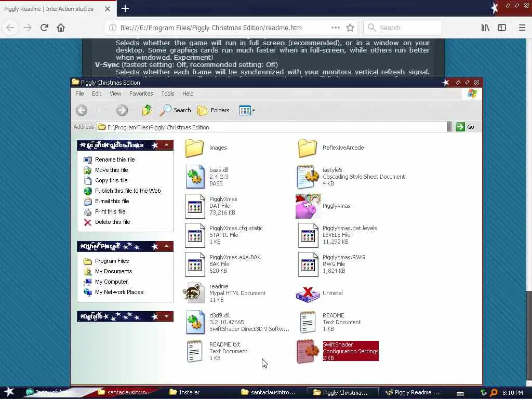Select PigglyXmas.dat.levels file icon

(308, 235)
